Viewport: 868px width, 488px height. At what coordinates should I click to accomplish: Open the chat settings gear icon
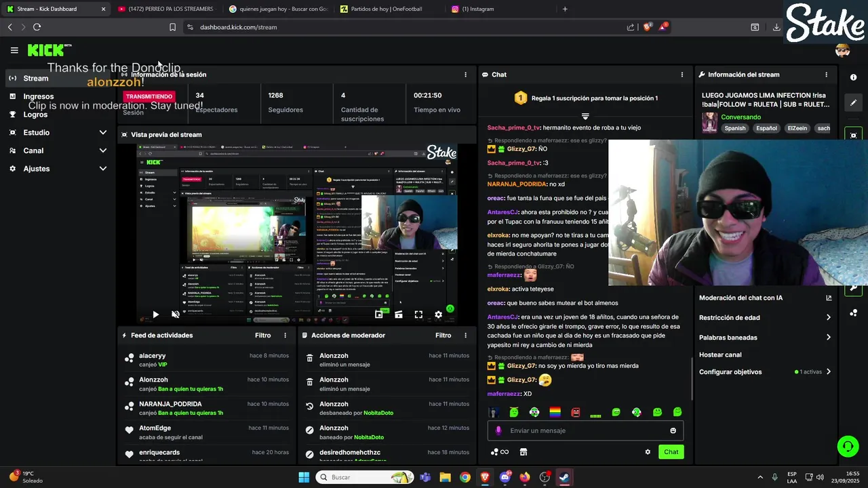pos(648,452)
